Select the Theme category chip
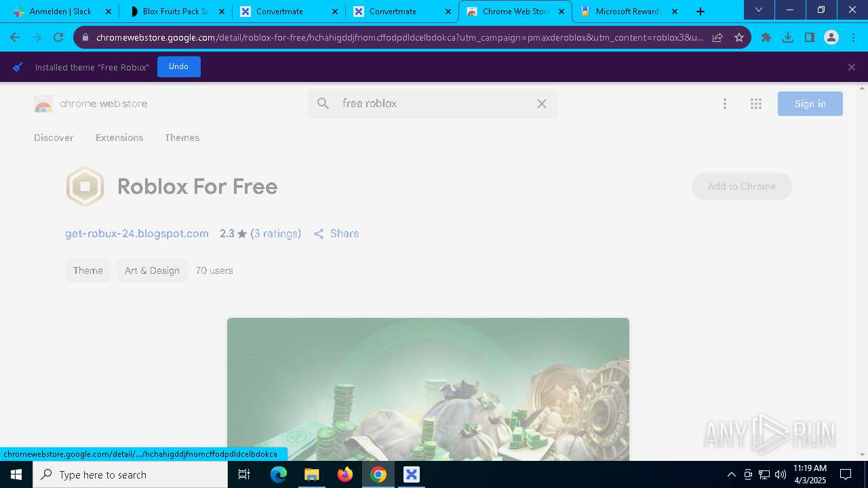Viewport: 868px width, 488px height. pos(88,270)
